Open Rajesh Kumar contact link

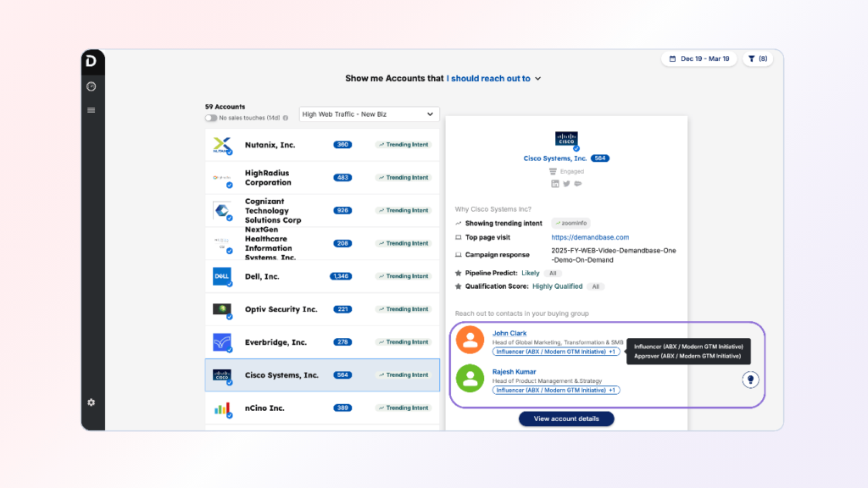(515, 372)
